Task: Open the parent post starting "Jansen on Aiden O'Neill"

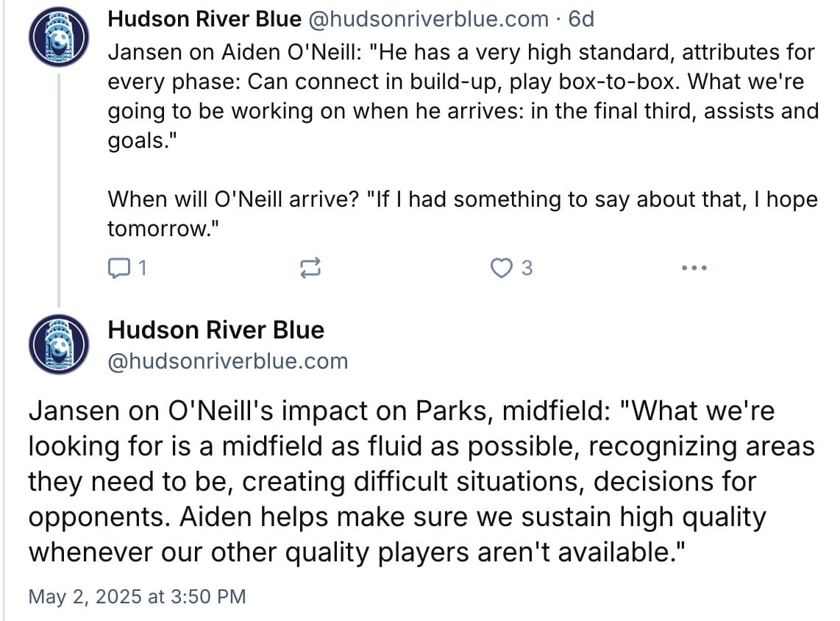Action: (463, 96)
